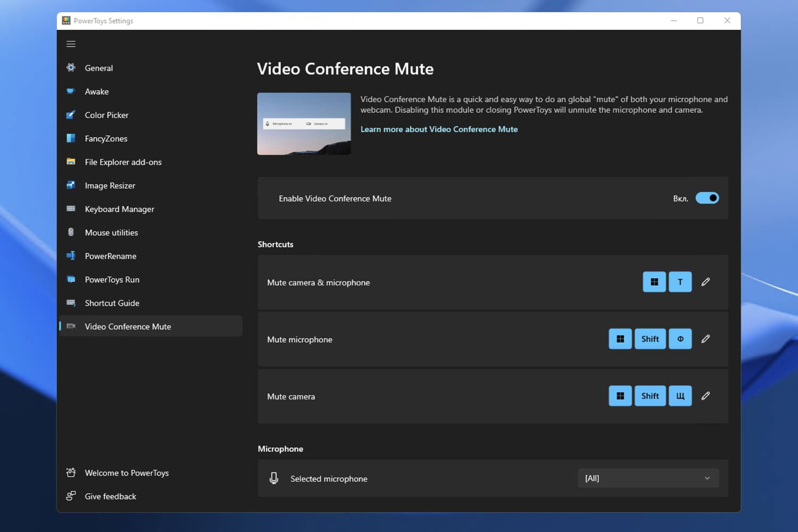The image size is (798, 532).
Task: Edit the Mute microphone shortcut with pencil
Action: tap(705, 339)
